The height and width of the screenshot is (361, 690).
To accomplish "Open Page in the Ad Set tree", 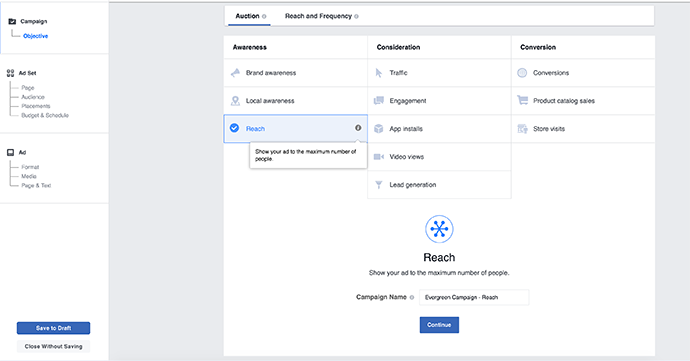I will [28, 88].
